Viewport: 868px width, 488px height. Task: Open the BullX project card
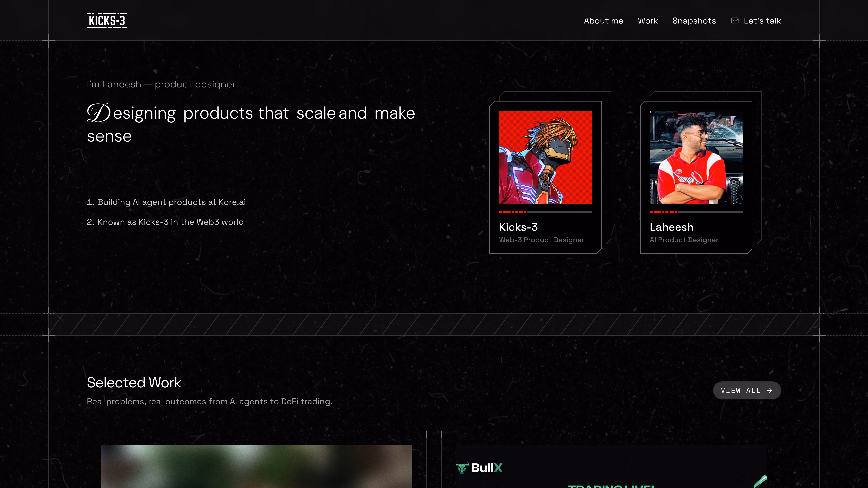[x=611, y=460]
